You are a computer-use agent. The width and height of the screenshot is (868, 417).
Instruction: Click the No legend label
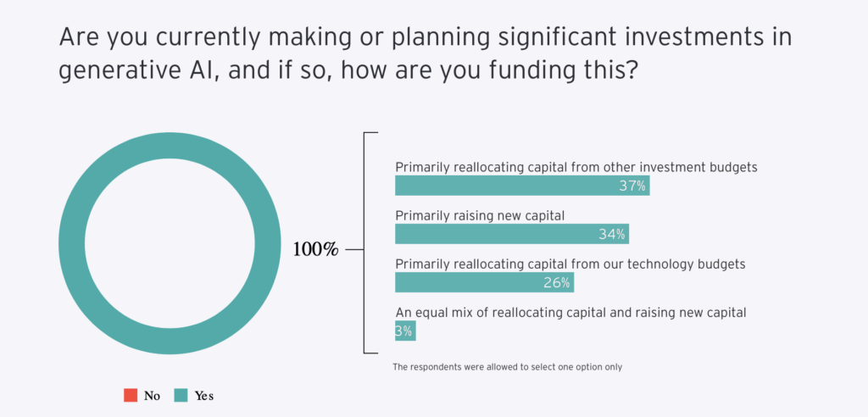pos(153,396)
